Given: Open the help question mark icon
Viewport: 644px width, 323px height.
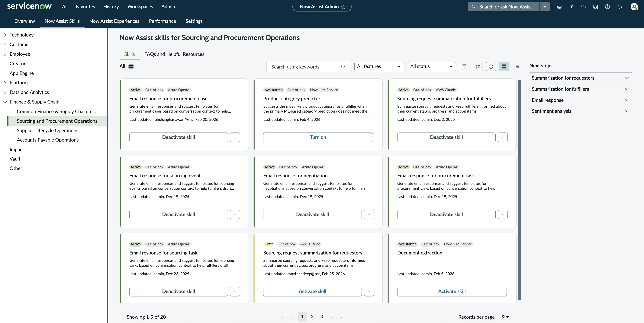Looking at the screenshot, I should click(607, 7).
